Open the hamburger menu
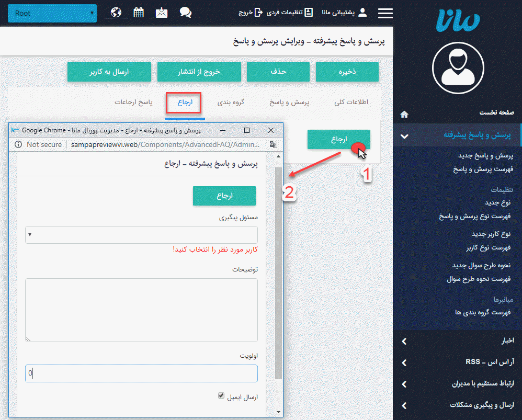Viewport: 522px width, 420px height. click(x=385, y=13)
